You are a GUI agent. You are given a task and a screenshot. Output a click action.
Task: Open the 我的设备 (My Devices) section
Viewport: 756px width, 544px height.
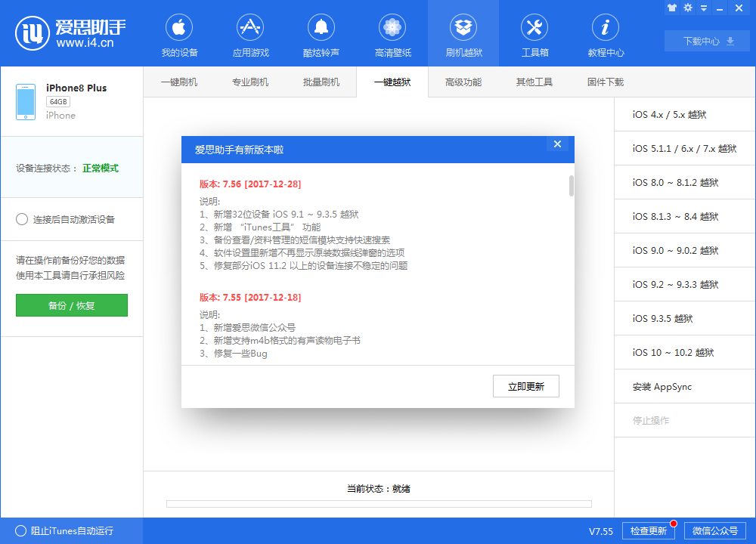(x=178, y=33)
